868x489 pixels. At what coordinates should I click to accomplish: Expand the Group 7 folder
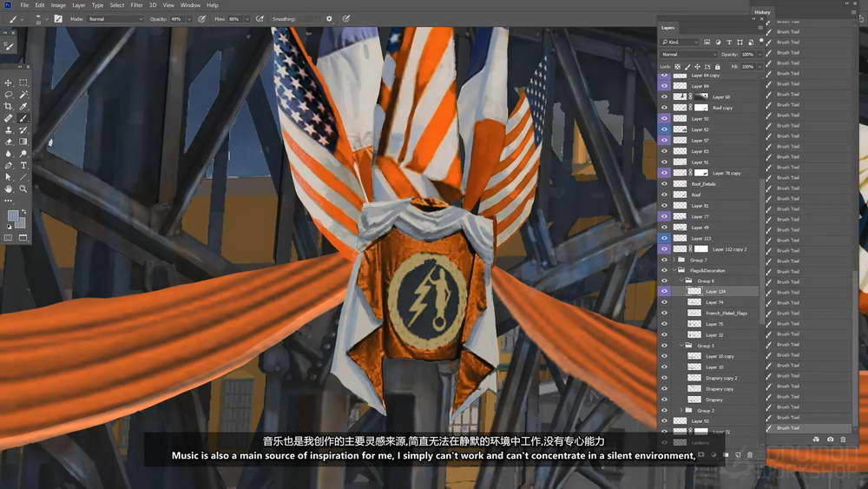coord(674,260)
